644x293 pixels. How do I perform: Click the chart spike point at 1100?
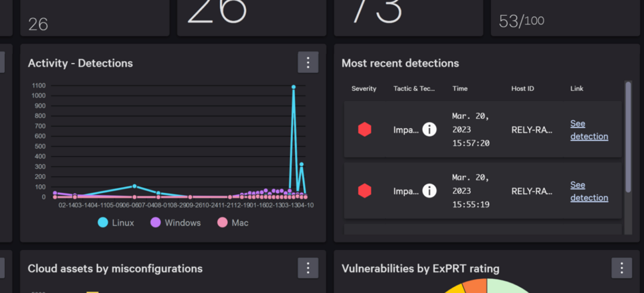[x=293, y=85]
